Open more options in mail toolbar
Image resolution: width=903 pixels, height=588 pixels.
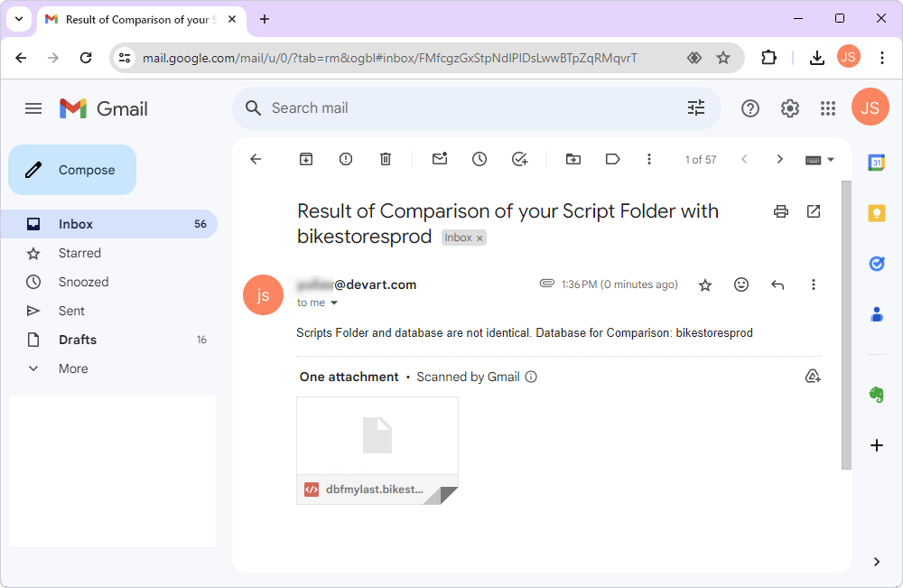(649, 159)
